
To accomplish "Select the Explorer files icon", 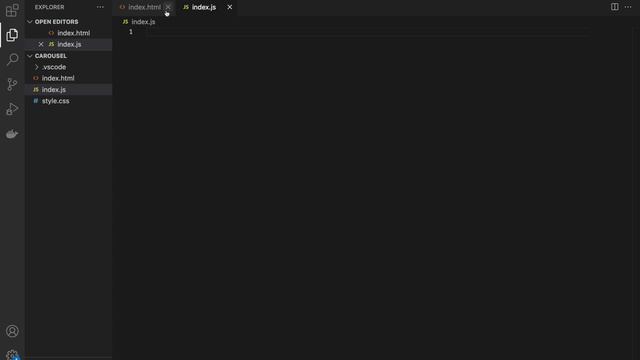I will [12, 35].
